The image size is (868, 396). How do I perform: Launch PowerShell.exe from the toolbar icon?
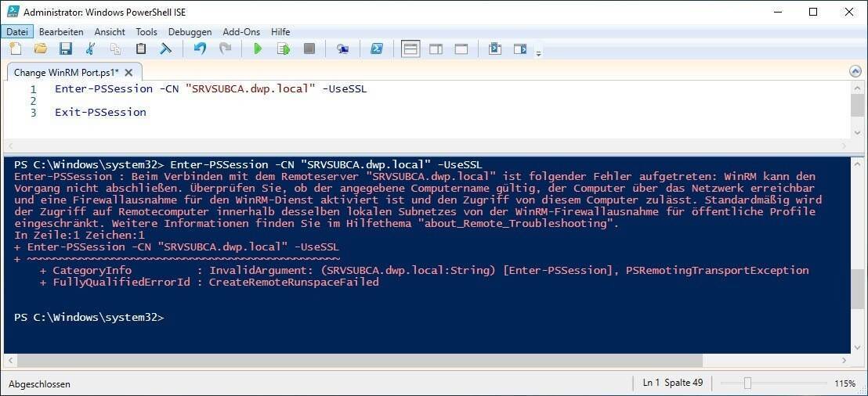[377, 49]
